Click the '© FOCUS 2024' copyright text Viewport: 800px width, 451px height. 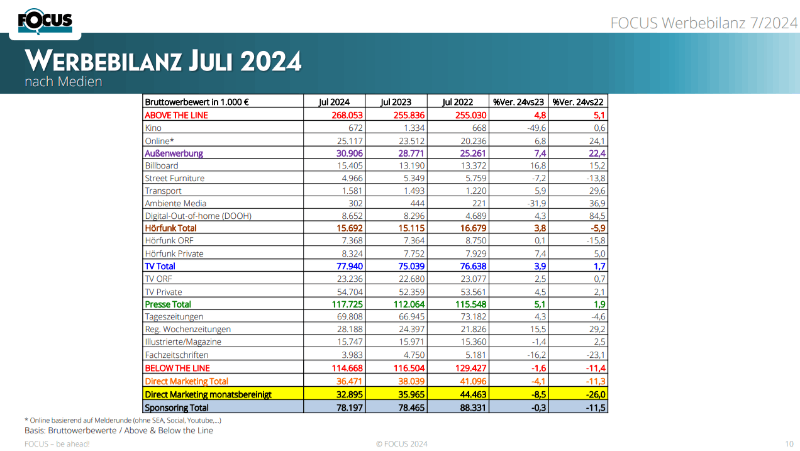[402, 444]
